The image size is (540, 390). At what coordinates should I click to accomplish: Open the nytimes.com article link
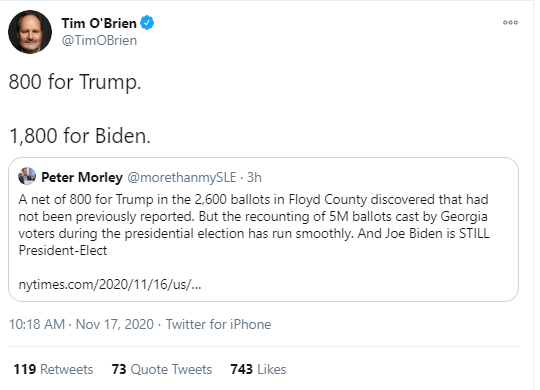[110, 285]
